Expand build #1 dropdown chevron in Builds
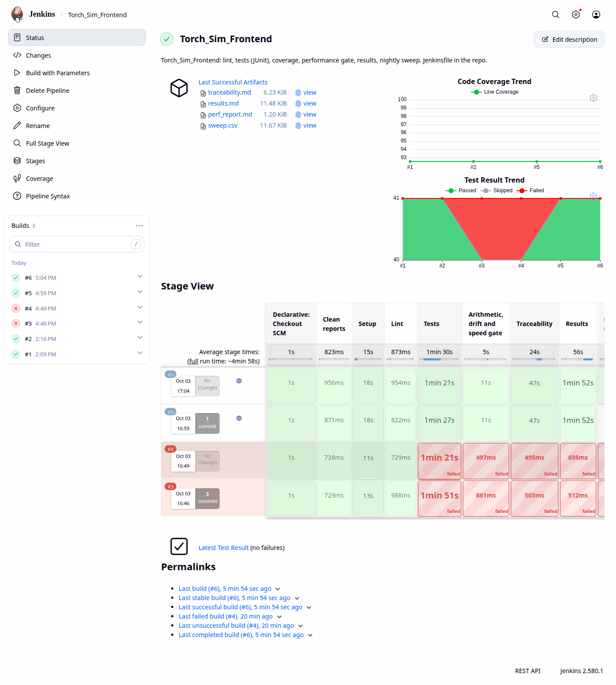This screenshot has width=616, height=685. (140, 353)
